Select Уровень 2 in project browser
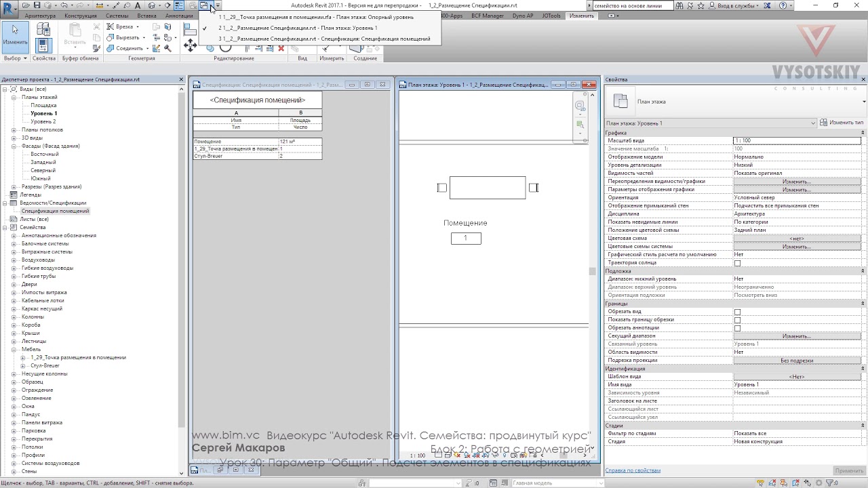Viewport: 868px width, 488px height. [43, 122]
